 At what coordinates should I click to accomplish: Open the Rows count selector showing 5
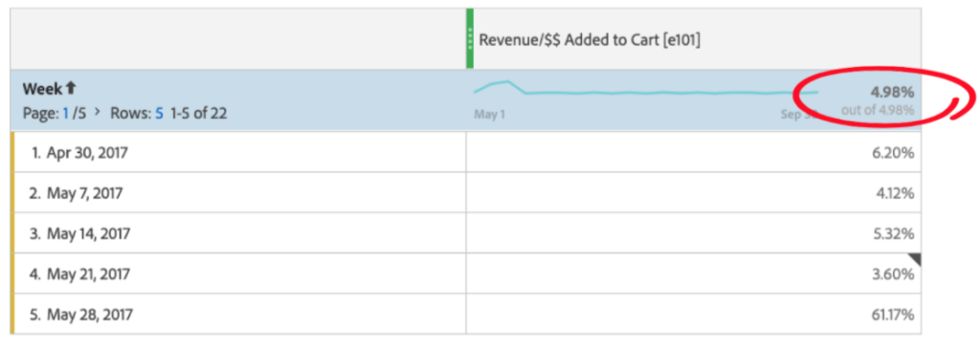pos(160,114)
